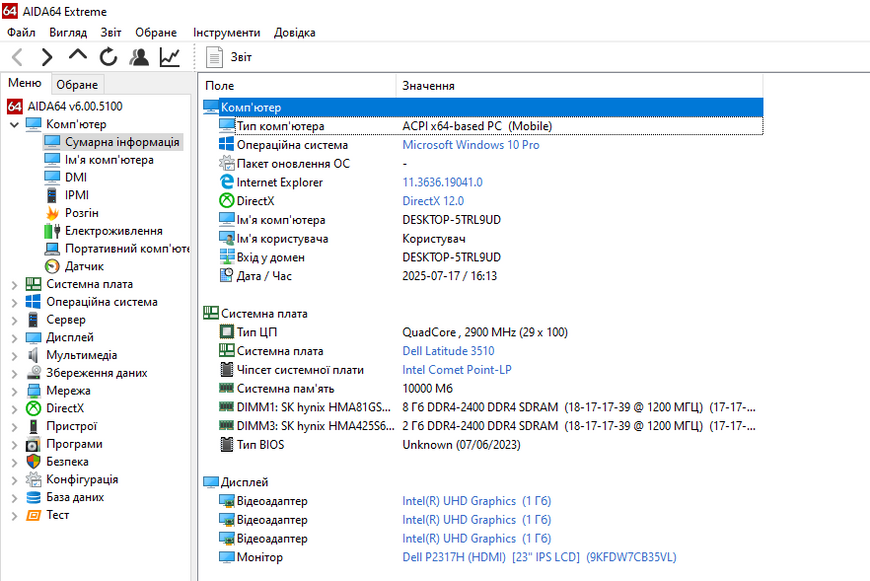
Task: Click the База даних database icon
Action: pyautogui.click(x=33, y=497)
